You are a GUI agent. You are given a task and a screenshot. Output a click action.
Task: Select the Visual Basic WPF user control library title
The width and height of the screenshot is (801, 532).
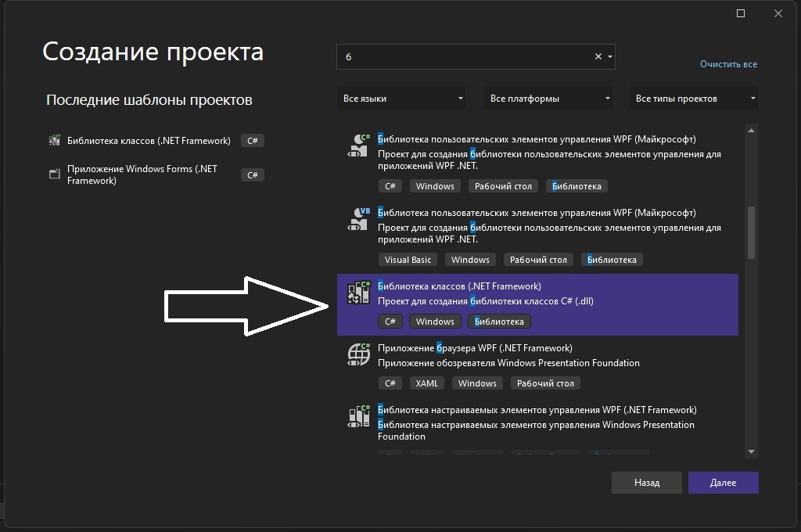click(x=537, y=213)
